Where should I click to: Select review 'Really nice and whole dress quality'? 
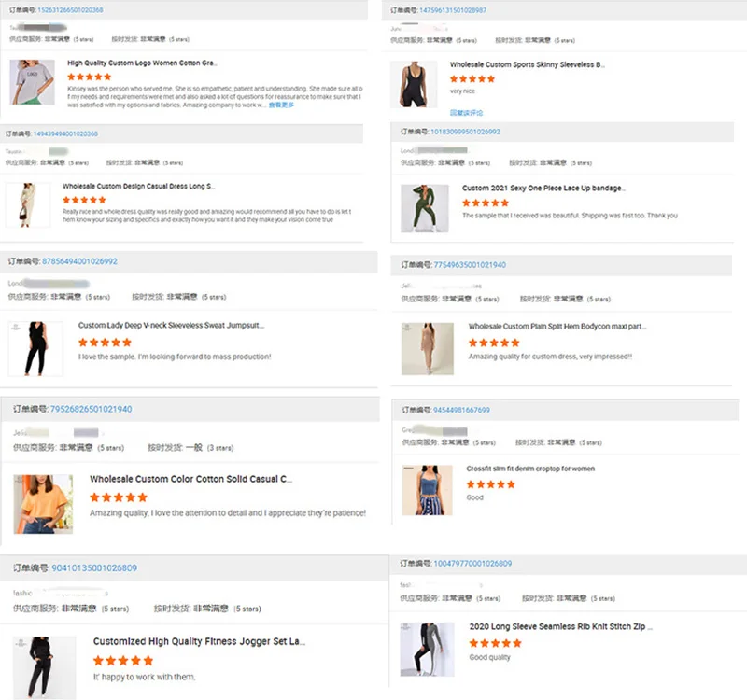[x=206, y=216]
